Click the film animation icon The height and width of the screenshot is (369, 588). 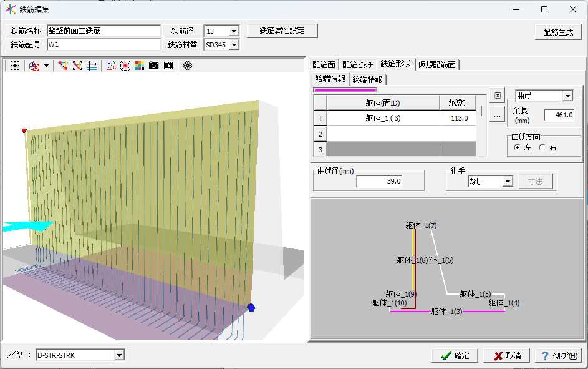click(168, 66)
